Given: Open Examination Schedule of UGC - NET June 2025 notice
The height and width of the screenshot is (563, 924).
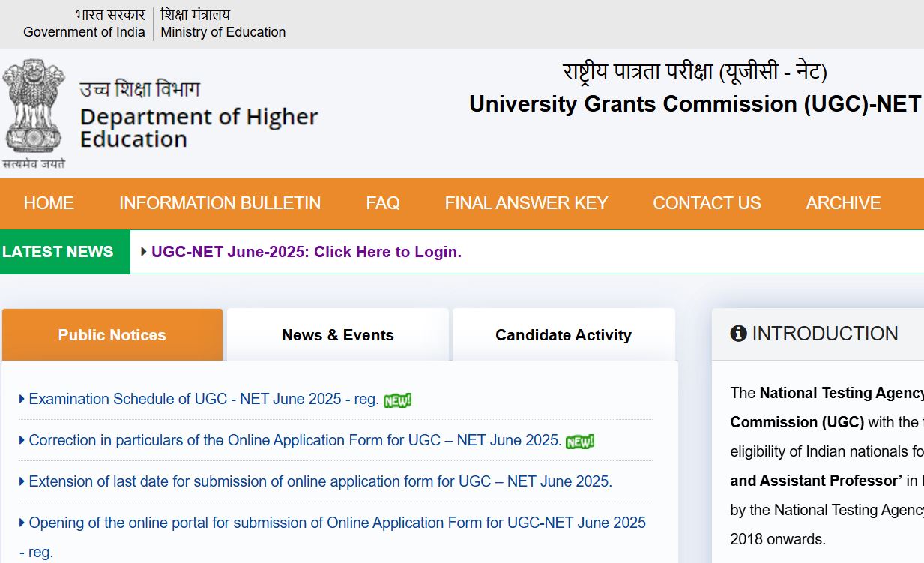Looking at the screenshot, I should [203, 400].
